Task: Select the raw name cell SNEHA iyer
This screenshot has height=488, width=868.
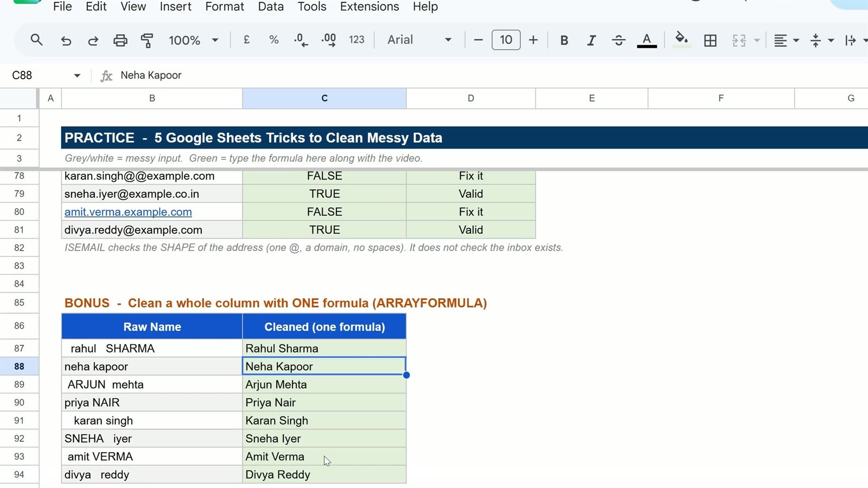Action: (x=152, y=439)
